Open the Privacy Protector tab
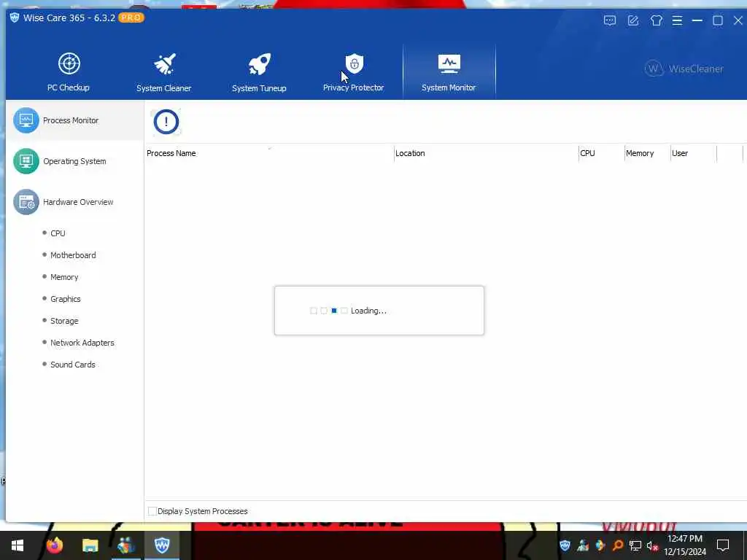 [354, 72]
